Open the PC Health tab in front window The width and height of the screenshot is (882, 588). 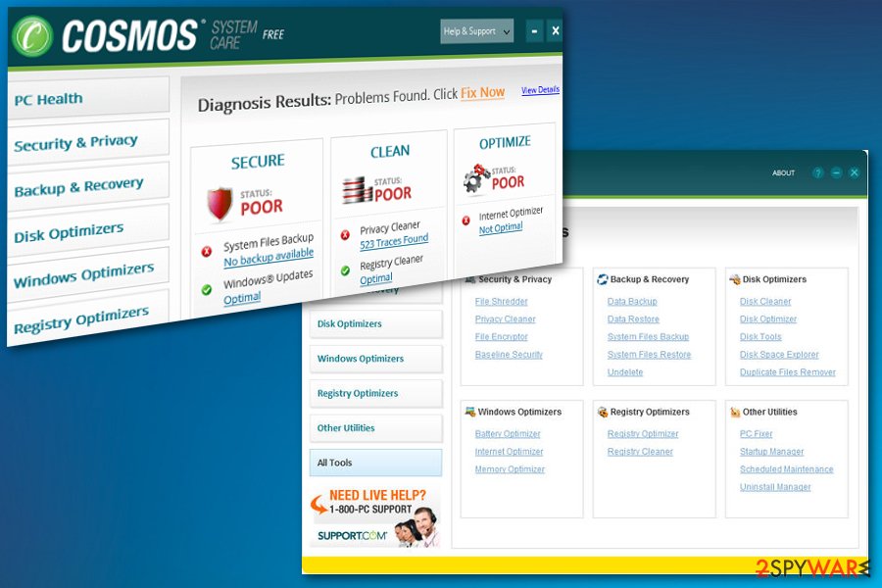click(88, 98)
